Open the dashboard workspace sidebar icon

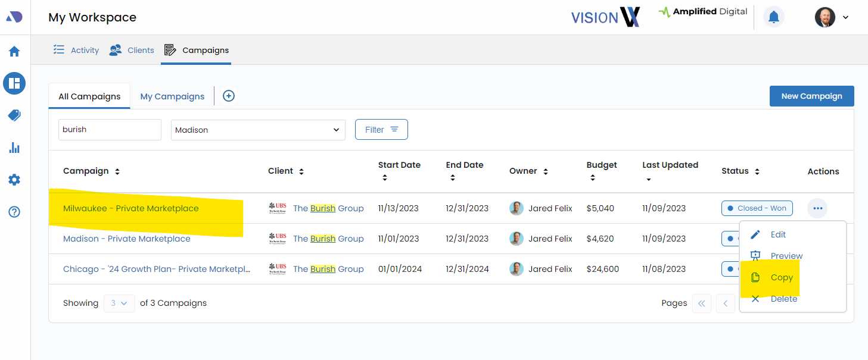[14, 83]
